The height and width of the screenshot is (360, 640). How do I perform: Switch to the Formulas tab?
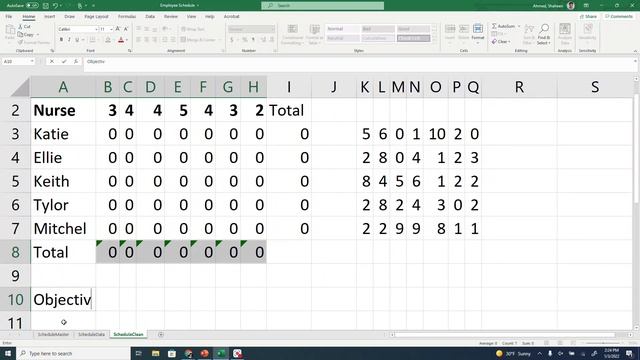(x=127, y=17)
